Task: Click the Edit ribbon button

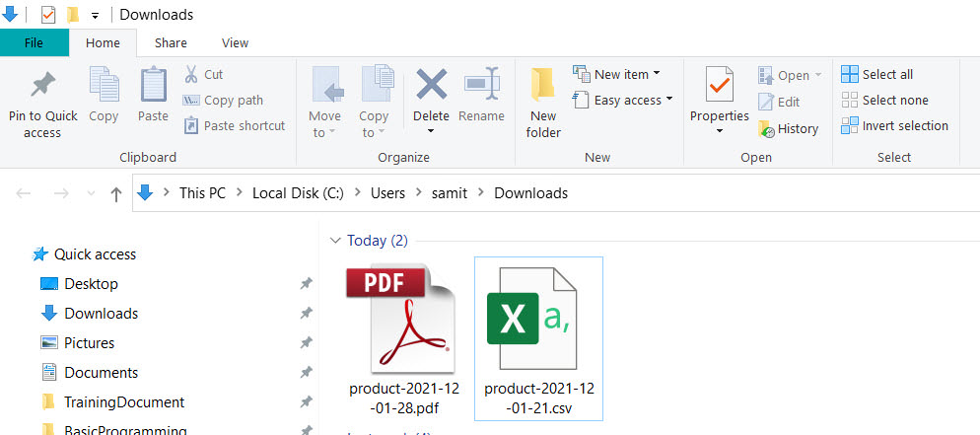Action: (x=779, y=102)
